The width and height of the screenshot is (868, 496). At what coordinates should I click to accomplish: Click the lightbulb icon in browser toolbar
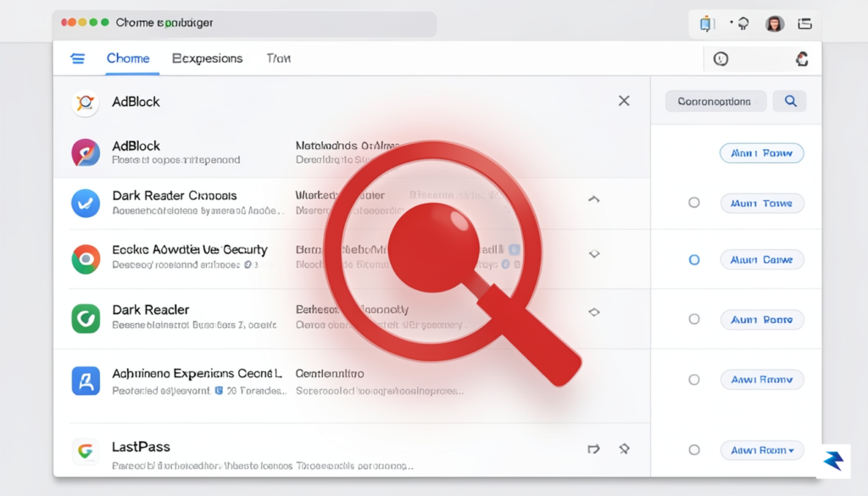pyautogui.click(x=742, y=24)
